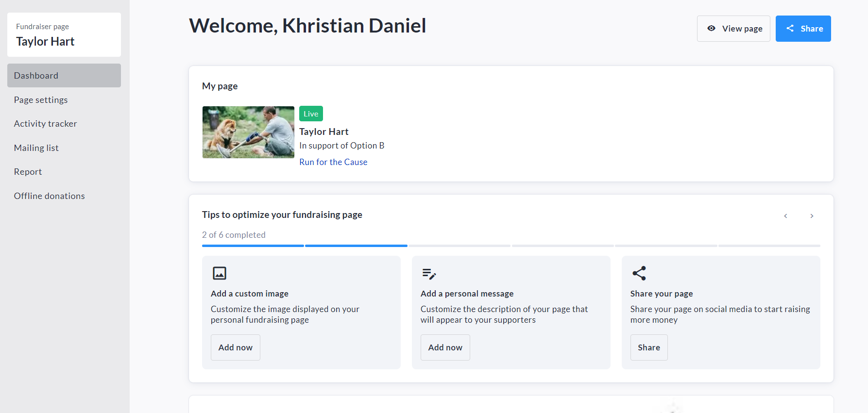
Task: Click the image icon above Add a custom image
Action: 220,273
